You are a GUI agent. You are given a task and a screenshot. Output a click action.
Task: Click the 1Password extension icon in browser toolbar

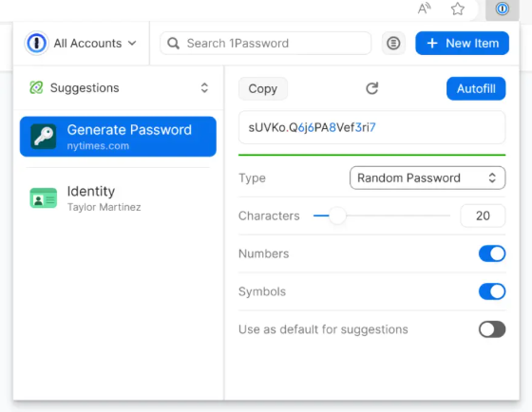point(502,9)
